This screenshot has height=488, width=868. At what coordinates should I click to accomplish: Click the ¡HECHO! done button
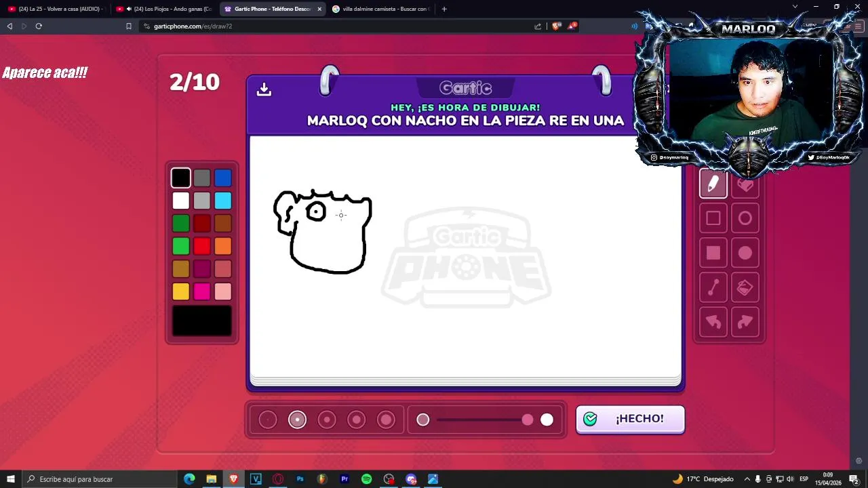pos(630,419)
